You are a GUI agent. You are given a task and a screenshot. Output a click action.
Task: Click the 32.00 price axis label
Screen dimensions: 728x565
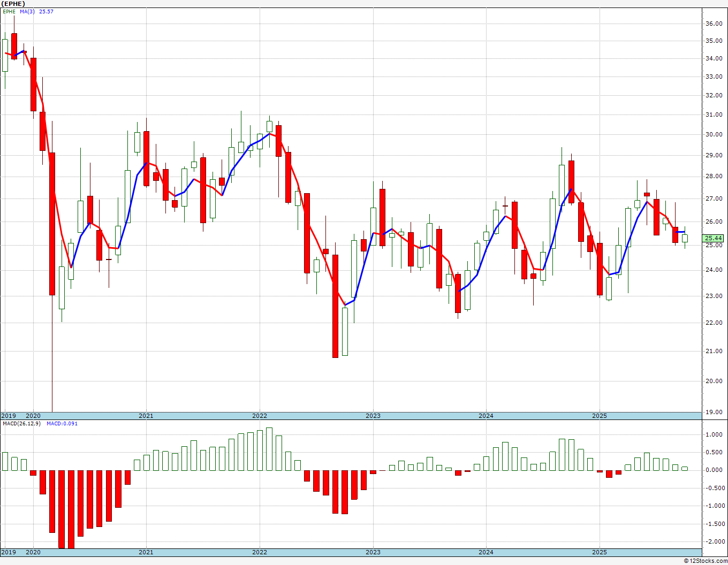click(x=714, y=95)
